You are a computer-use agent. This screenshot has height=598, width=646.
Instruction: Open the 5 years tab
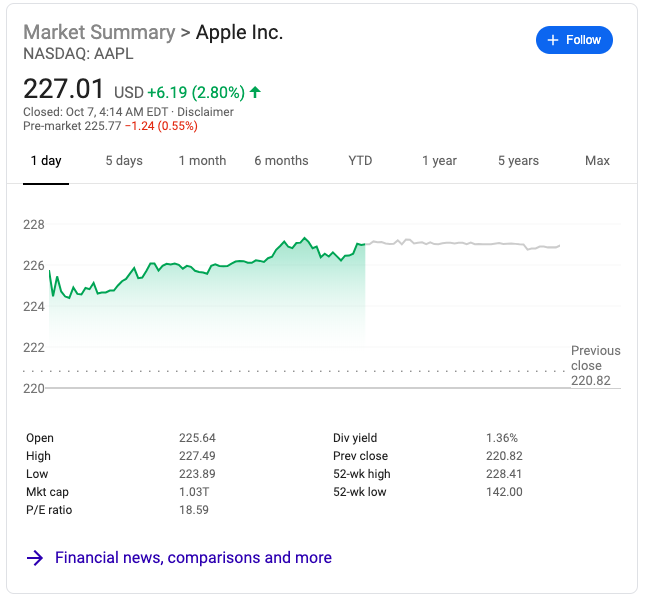[x=518, y=161]
